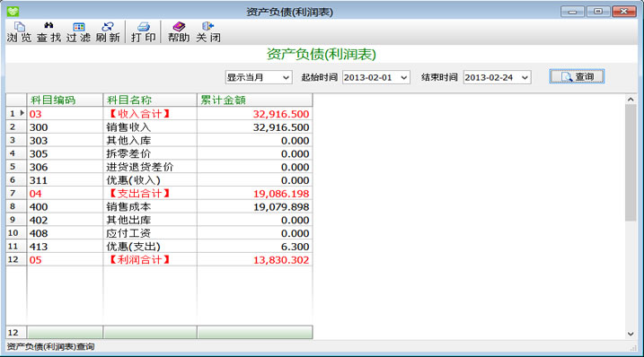Select the 优惠(收入) cell
The height and width of the screenshot is (357, 644).
click(x=150, y=180)
